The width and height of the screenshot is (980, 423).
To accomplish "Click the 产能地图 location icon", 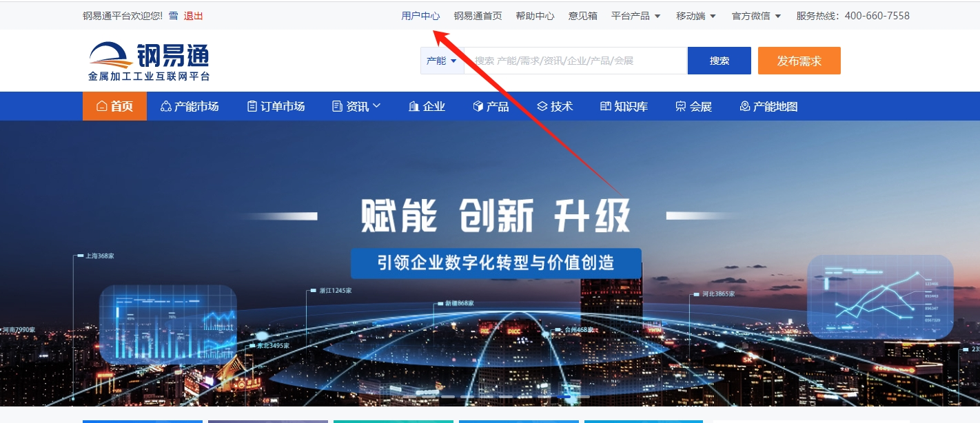I will tap(744, 107).
